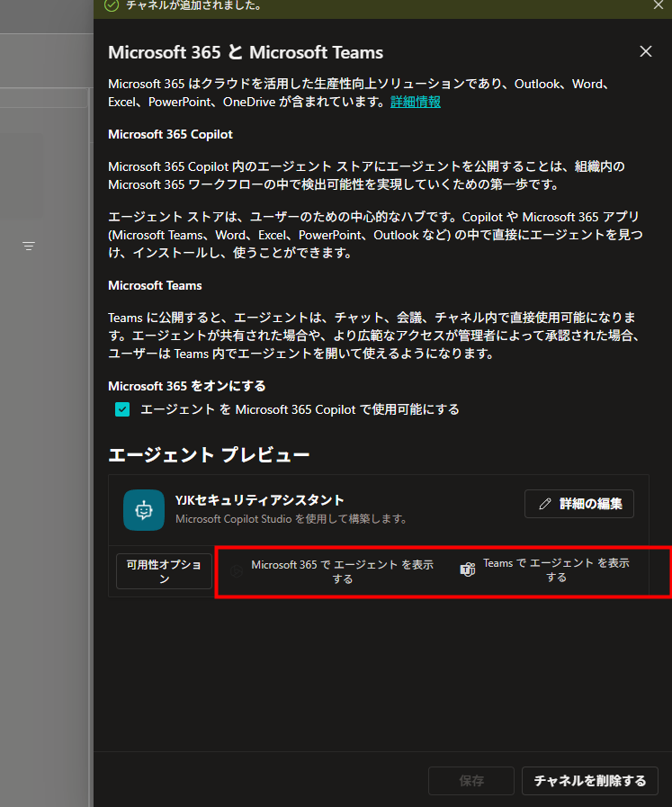Screen dimensions: 672x807
Task: Click the Microsoft 365 をオンにする label
Action: (x=187, y=386)
